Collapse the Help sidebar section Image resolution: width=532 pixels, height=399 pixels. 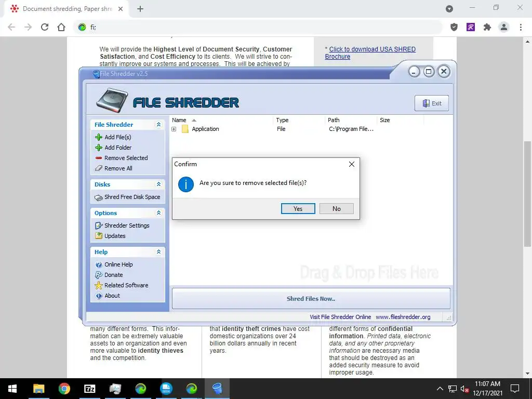158,252
